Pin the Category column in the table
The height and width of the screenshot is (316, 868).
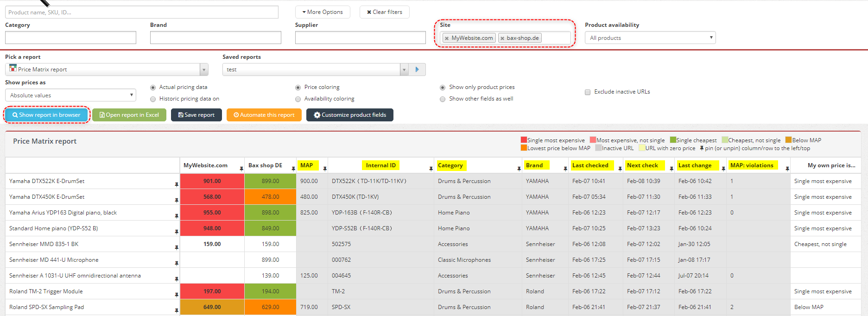pos(519,169)
